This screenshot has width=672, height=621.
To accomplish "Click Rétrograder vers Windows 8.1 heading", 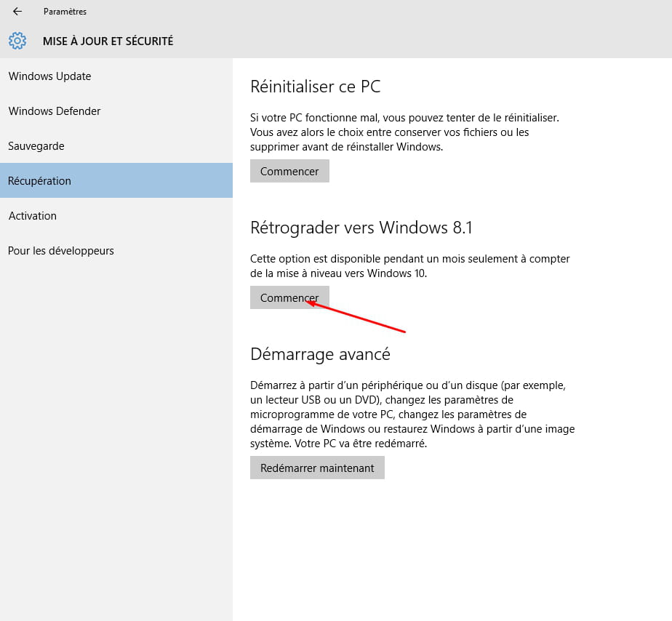I will coord(361,228).
